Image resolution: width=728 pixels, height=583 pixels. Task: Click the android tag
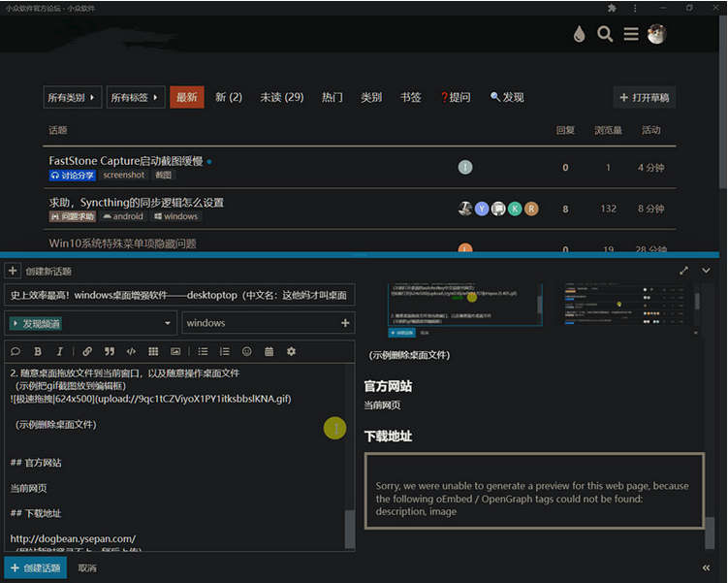coord(123,216)
